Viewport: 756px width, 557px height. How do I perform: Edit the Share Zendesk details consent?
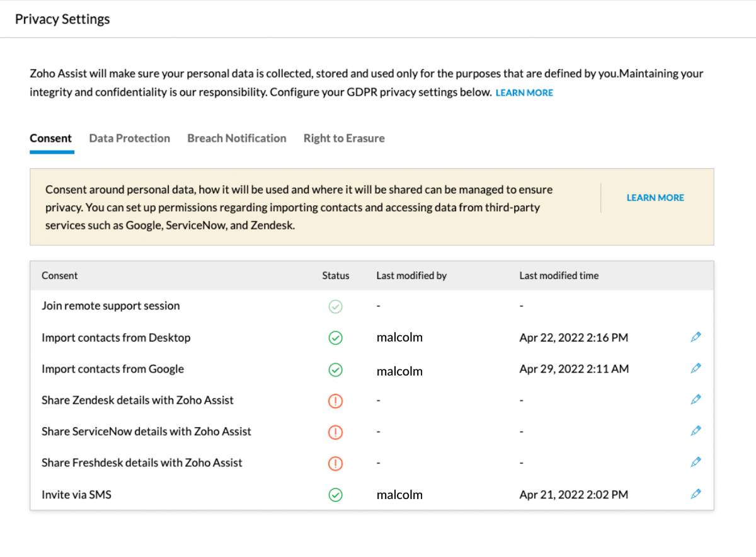696,399
